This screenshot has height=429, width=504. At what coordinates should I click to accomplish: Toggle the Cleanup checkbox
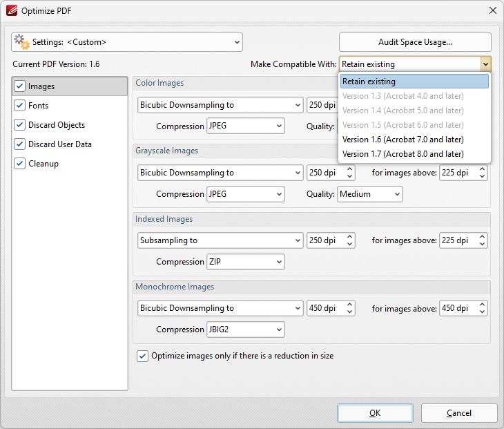click(19, 163)
